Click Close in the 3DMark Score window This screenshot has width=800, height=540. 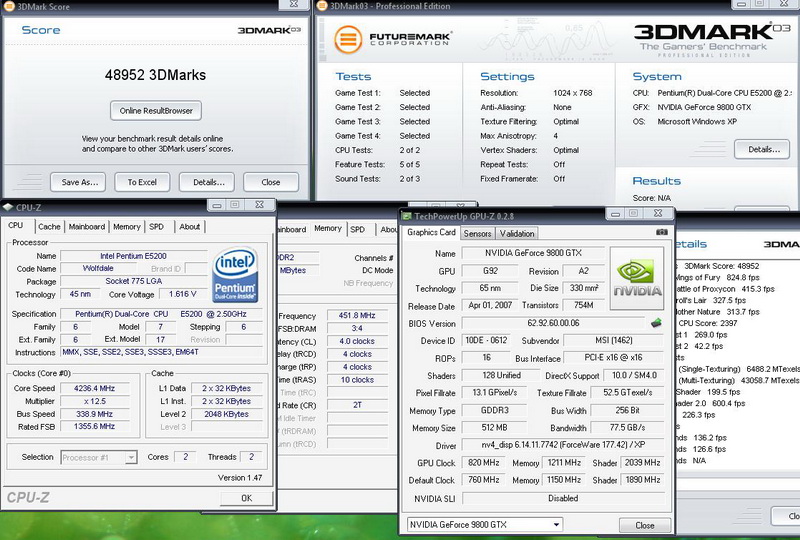coord(270,182)
